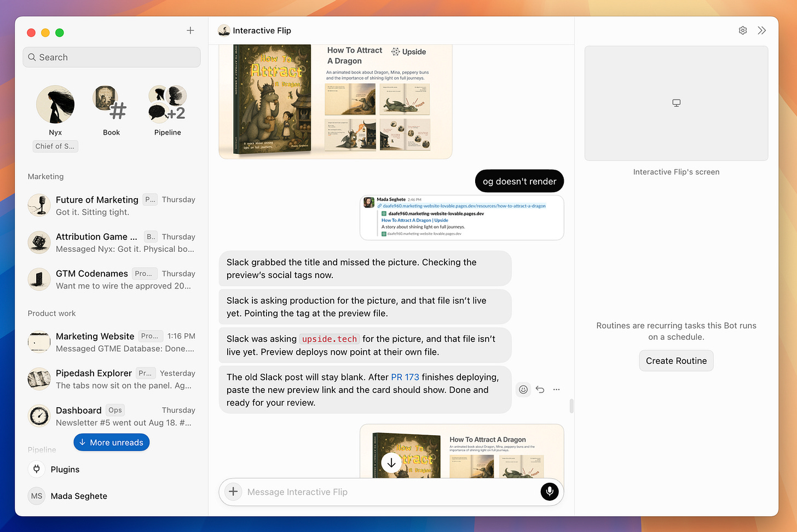
Task: Open the Slack post screenshot thumbnail
Action: click(x=462, y=217)
